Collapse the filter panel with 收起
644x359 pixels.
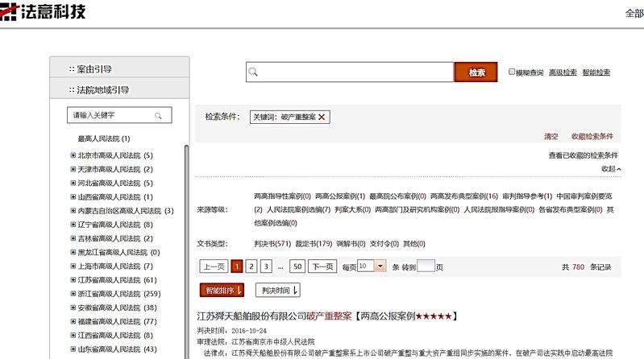tap(611, 169)
